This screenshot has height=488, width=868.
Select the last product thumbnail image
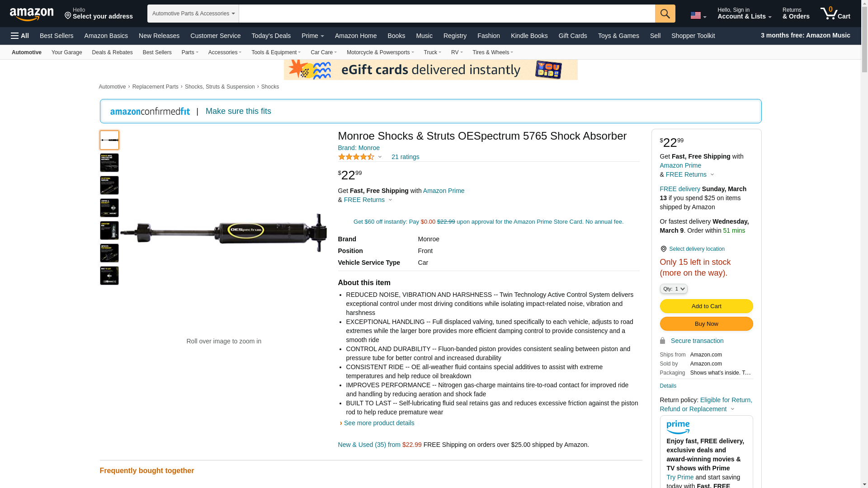pyautogui.click(x=109, y=276)
